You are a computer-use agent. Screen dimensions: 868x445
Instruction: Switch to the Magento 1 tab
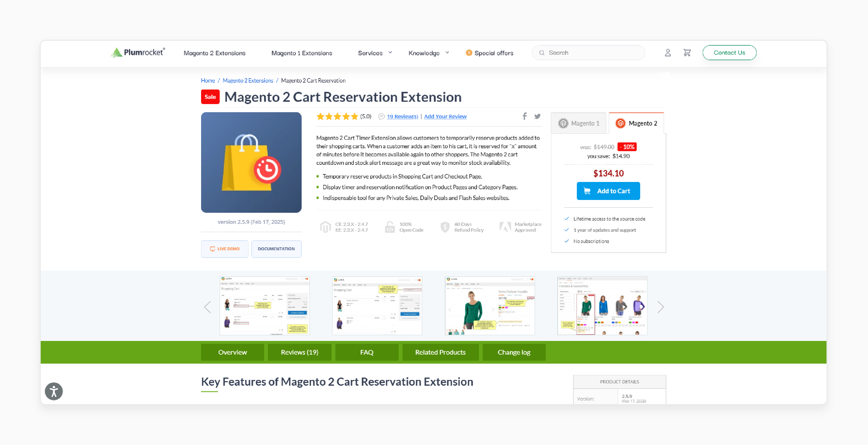tap(579, 124)
